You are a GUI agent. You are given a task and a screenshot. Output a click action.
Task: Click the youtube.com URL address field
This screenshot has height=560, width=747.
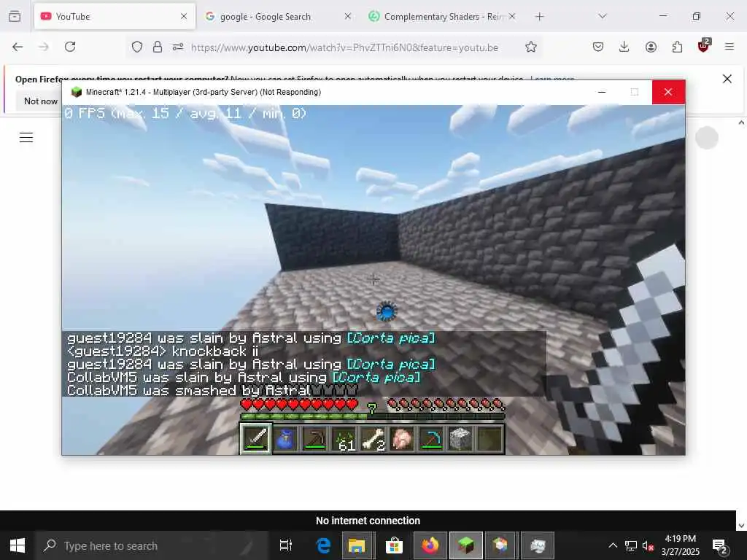(x=344, y=47)
